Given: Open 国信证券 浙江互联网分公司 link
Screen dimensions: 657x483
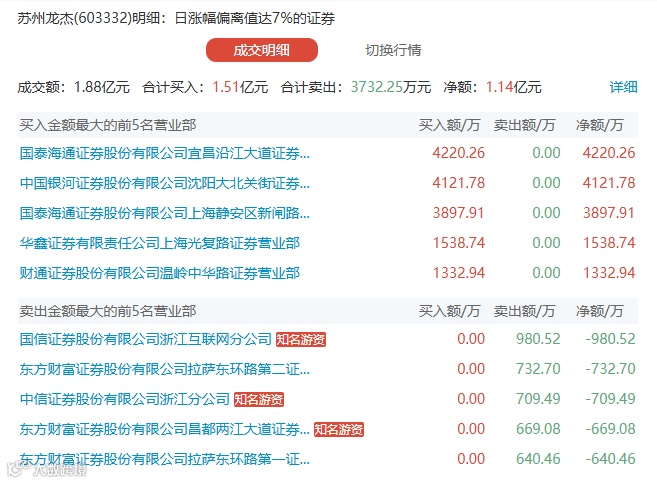Looking at the screenshot, I should 146,339.
